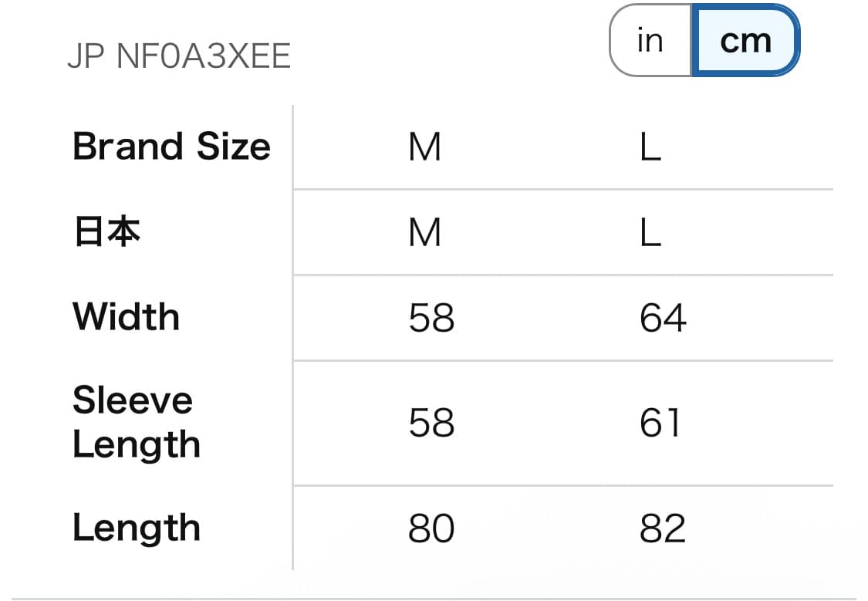Click the Width row label
The width and height of the screenshot is (868, 601).
[126, 317]
